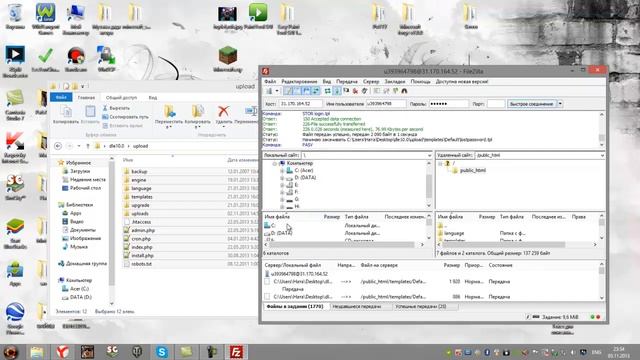Toggle queue processing icon in FileZilla
The image size is (640, 360).
337,91
